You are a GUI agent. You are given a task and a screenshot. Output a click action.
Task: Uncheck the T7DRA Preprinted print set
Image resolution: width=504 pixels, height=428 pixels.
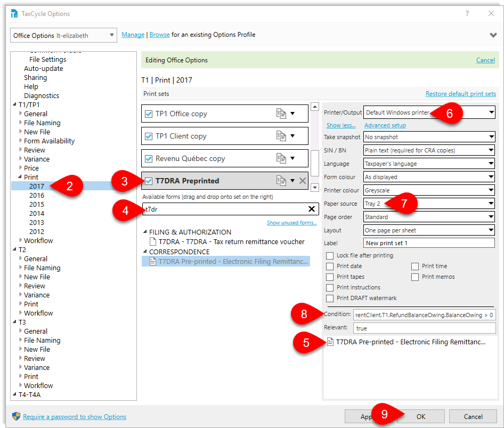[149, 181]
